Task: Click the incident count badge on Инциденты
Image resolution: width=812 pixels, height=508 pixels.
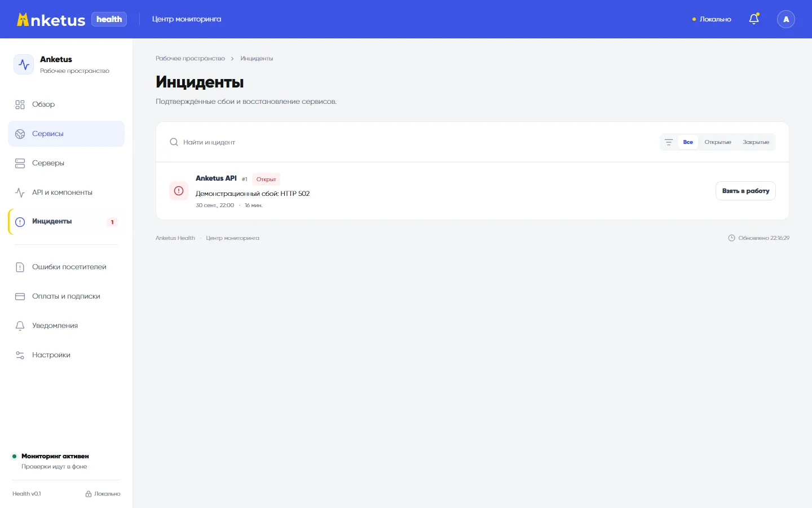Action: tap(112, 222)
